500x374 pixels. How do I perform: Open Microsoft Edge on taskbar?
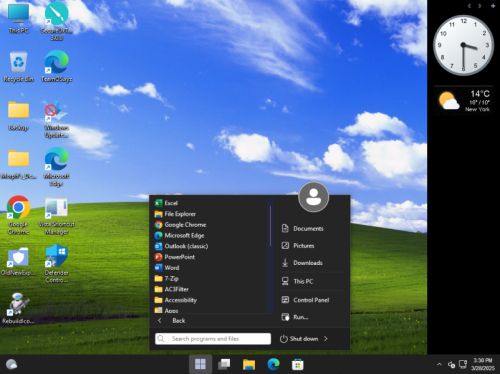point(273,364)
